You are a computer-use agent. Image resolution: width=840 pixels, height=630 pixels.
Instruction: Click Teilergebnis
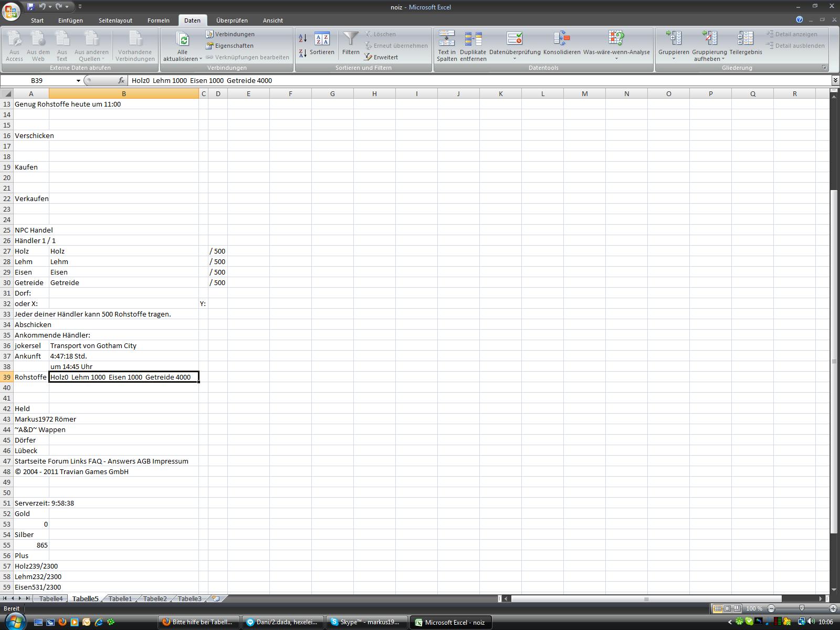tap(745, 44)
